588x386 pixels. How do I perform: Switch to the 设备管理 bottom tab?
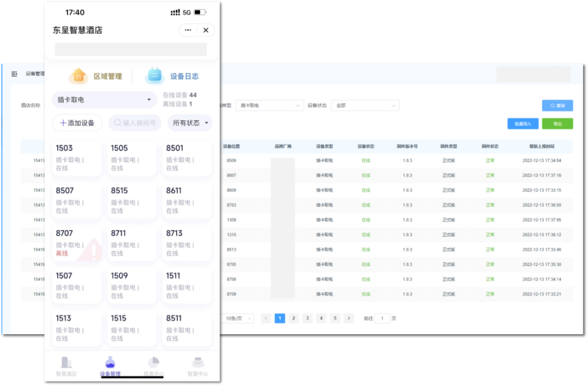(110, 366)
